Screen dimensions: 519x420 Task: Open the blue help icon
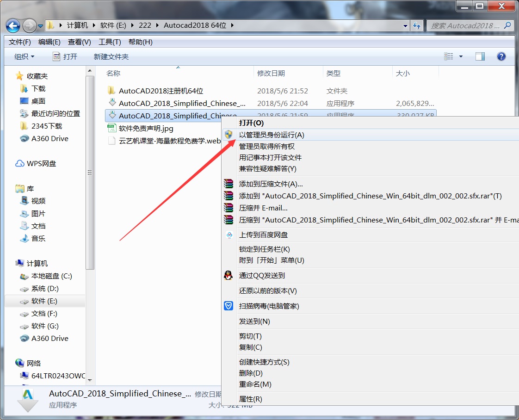click(x=501, y=56)
